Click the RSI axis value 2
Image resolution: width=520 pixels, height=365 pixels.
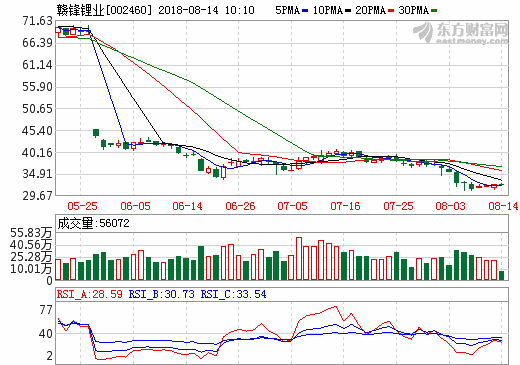click(49, 356)
